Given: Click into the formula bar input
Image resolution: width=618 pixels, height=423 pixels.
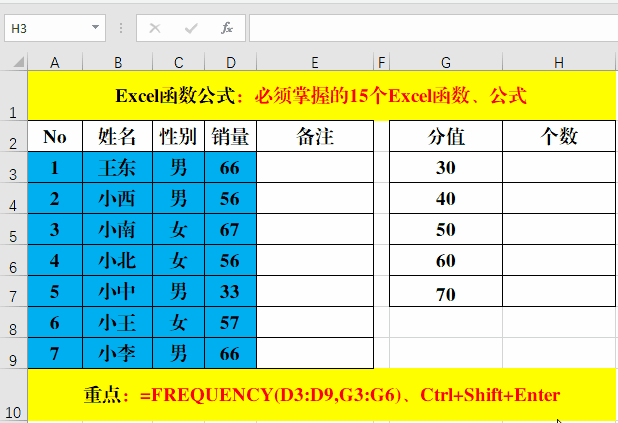Looking at the screenshot, I should coord(434,28).
